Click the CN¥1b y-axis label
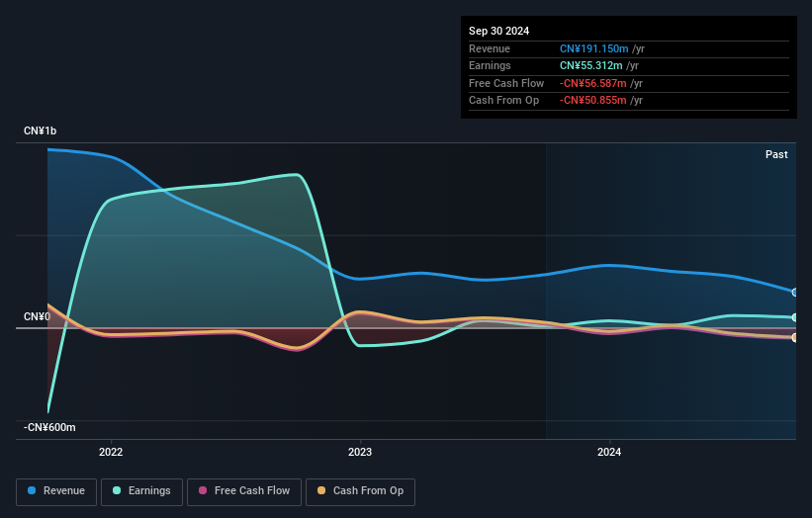This screenshot has width=812, height=518. [x=40, y=130]
